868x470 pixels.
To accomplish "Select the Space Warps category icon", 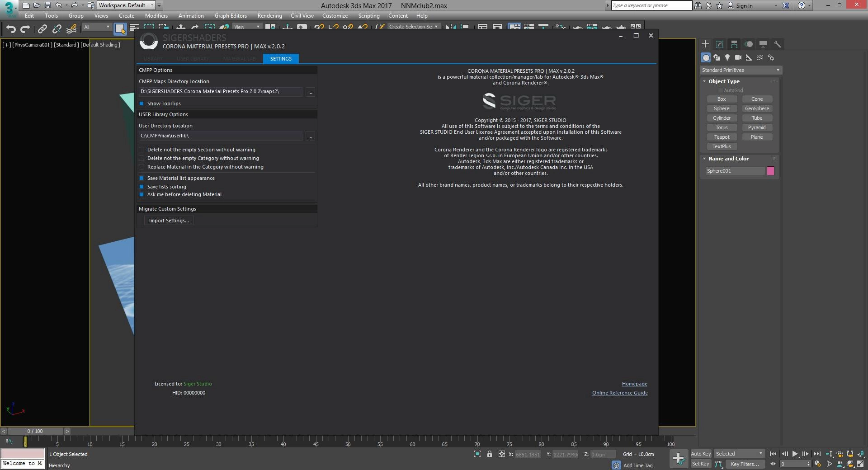I will pos(760,57).
